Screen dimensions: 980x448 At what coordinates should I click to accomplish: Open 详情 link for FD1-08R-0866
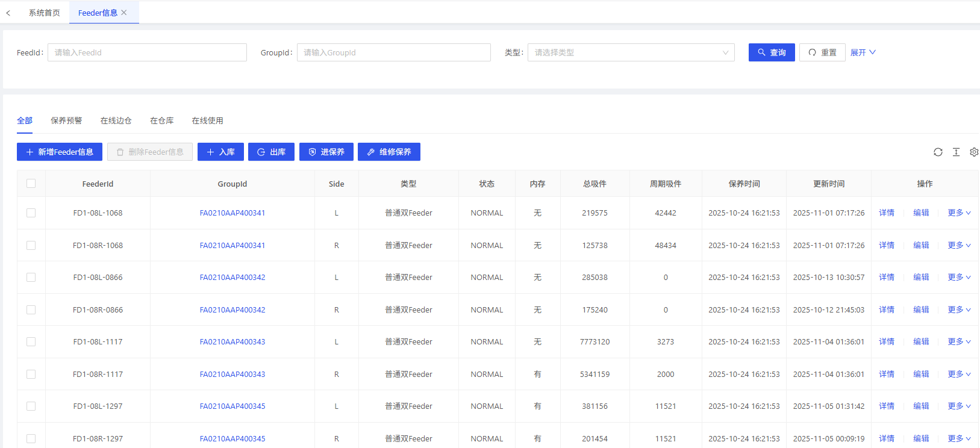[x=886, y=310]
